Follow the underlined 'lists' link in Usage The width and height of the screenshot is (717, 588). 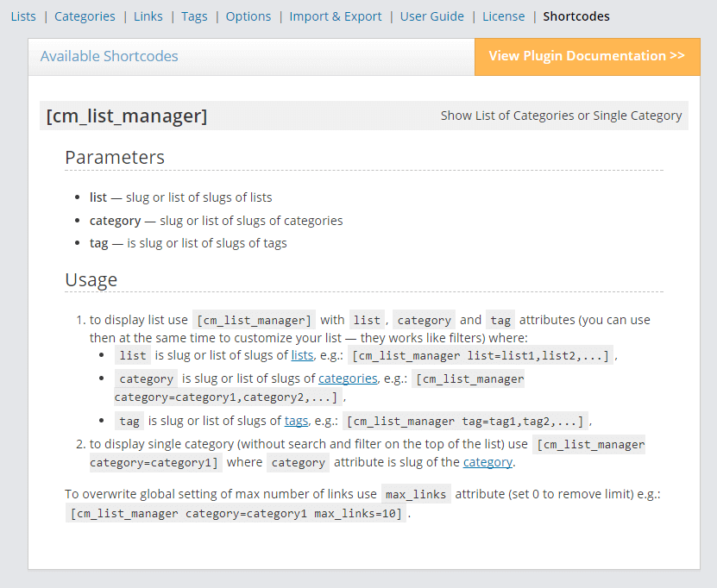click(x=302, y=355)
